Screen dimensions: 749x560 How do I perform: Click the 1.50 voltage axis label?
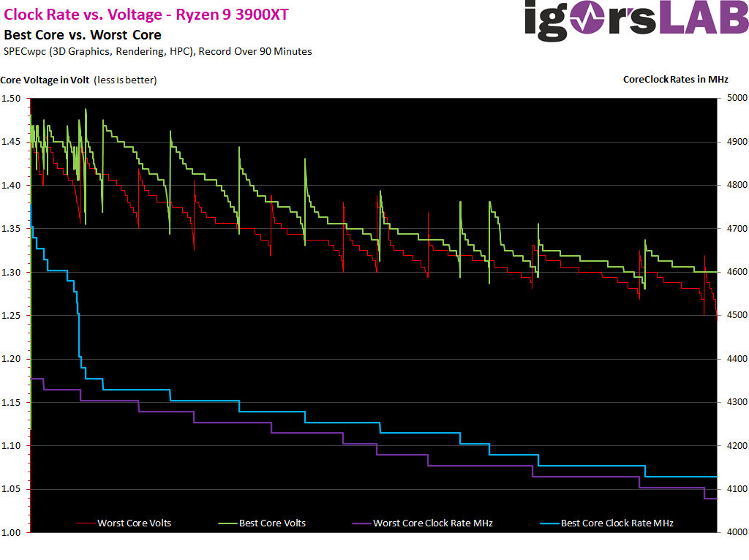click(x=11, y=99)
